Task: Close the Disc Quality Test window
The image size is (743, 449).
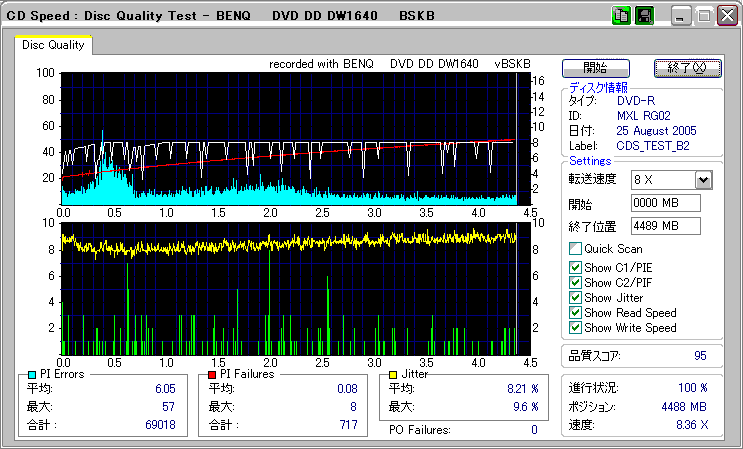Action: click(727, 16)
